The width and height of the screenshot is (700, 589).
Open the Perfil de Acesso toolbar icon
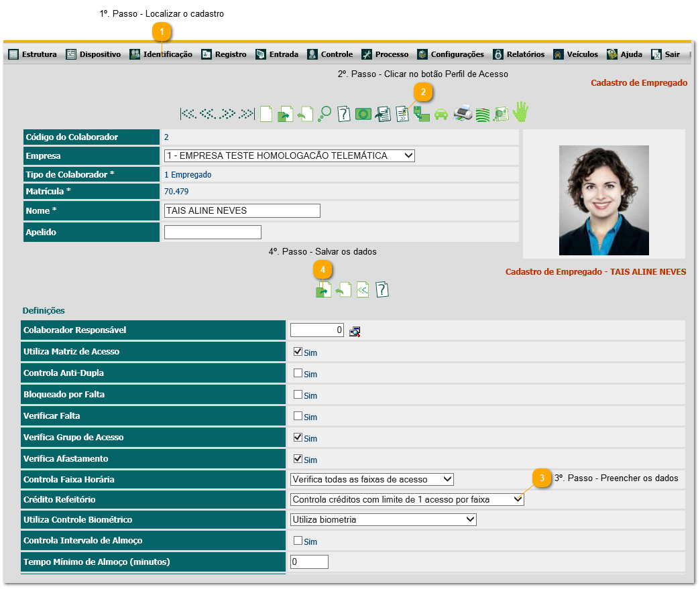coord(402,114)
